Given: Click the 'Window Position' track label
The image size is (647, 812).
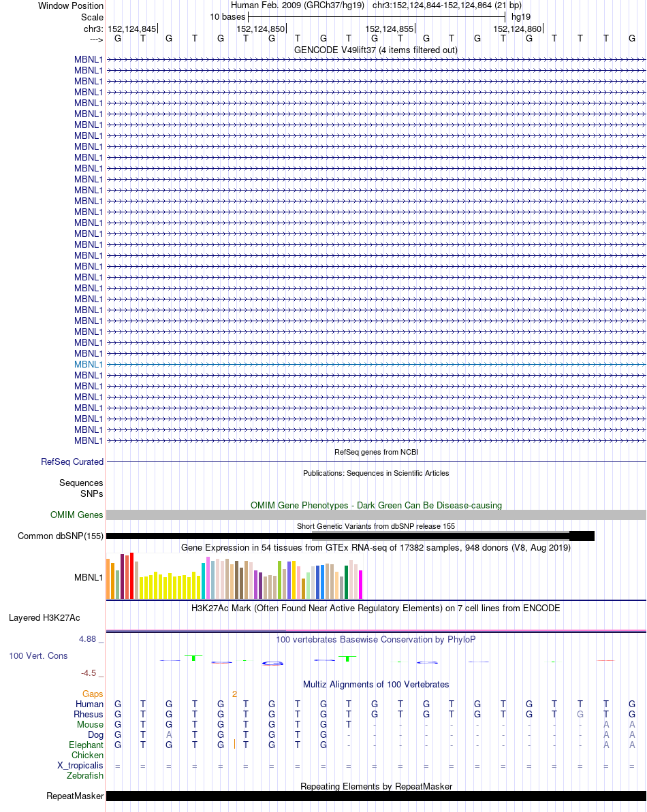Looking at the screenshot, I should click(x=70, y=5).
